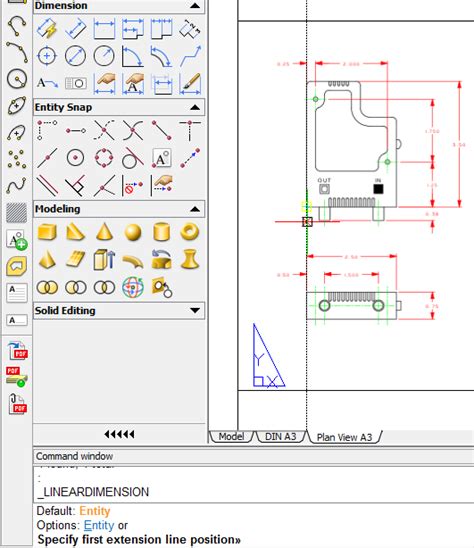Enable the Tangent entity snap
This screenshot has width=474, height=548.
click(133, 158)
